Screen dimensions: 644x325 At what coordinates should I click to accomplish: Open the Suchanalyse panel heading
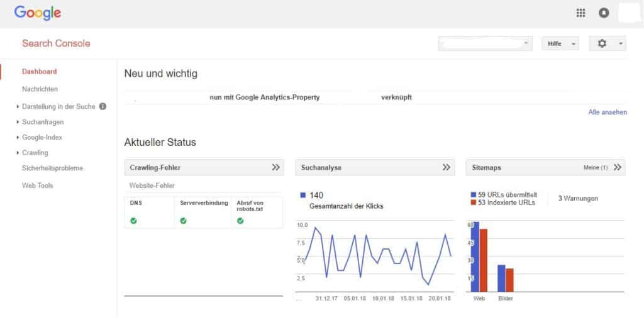[x=321, y=167]
